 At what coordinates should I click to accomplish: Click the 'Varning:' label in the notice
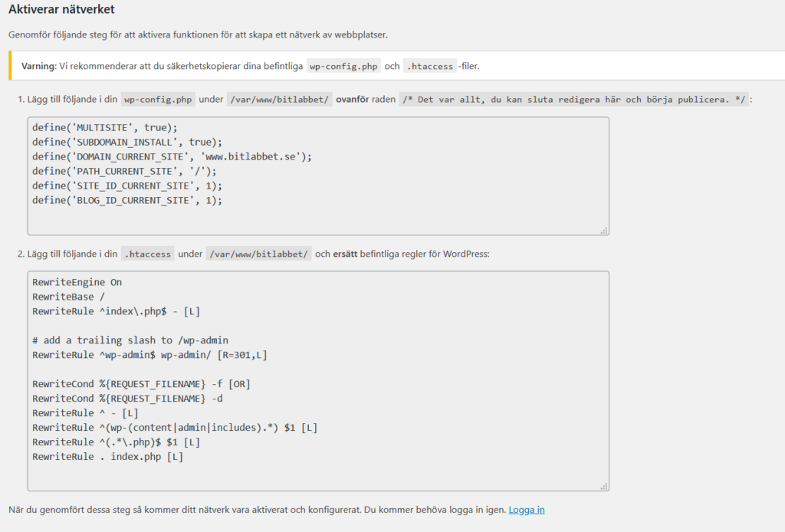(x=38, y=66)
